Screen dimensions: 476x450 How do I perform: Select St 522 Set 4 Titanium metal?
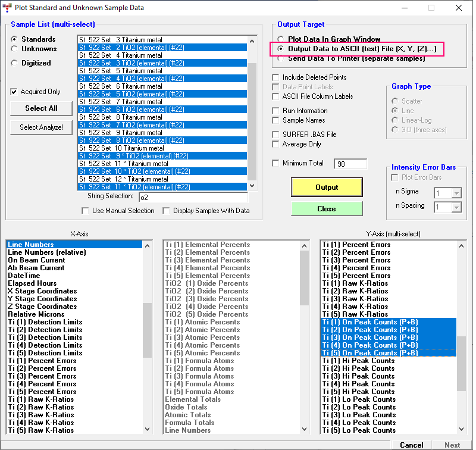click(x=120, y=55)
